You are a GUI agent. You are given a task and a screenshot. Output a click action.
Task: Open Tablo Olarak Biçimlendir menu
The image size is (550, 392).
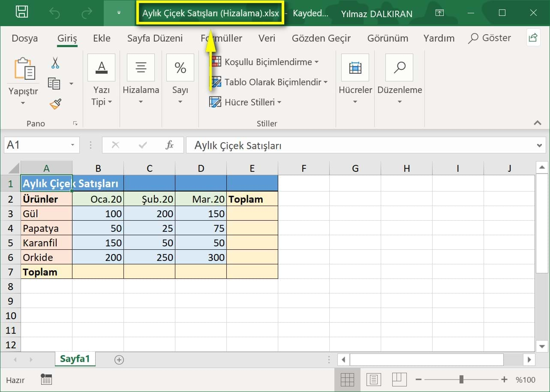(268, 82)
